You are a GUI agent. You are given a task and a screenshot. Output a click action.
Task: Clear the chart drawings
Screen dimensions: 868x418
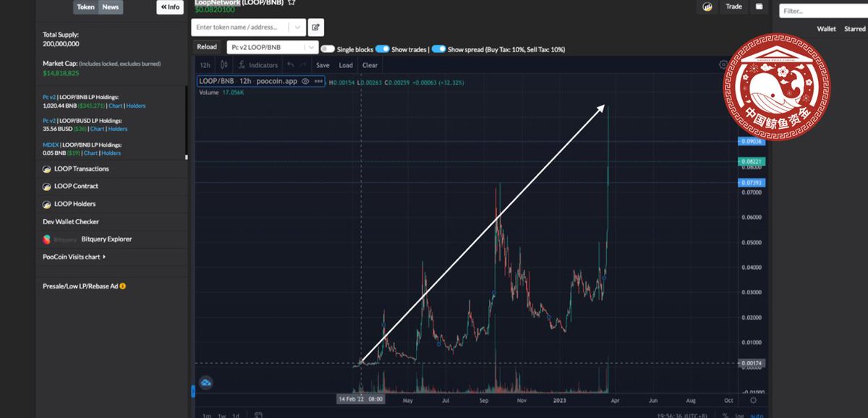pyautogui.click(x=370, y=65)
